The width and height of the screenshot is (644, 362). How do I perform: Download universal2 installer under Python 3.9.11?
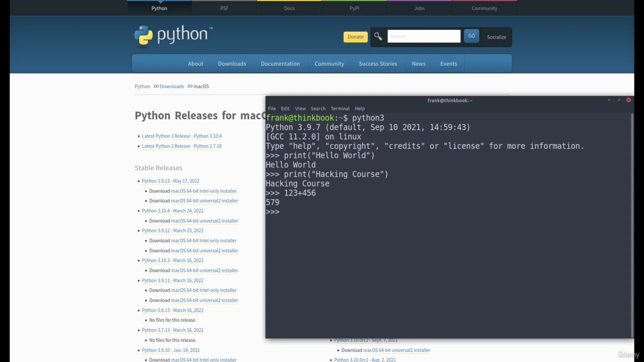point(205,301)
